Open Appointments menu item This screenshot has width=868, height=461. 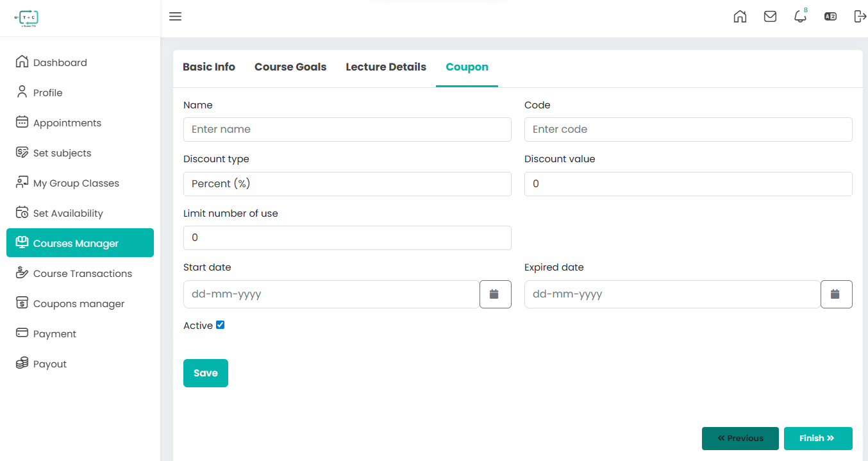[80, 122]
